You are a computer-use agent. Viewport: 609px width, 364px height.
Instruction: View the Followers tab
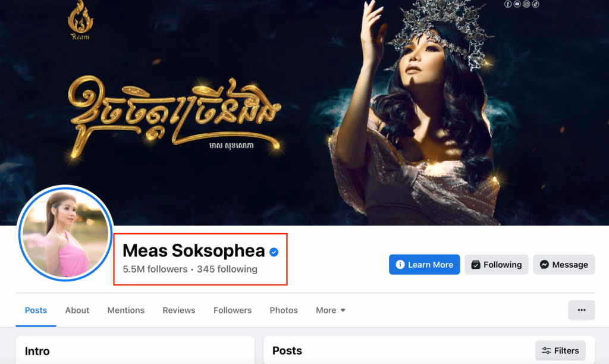coord(233,310)
